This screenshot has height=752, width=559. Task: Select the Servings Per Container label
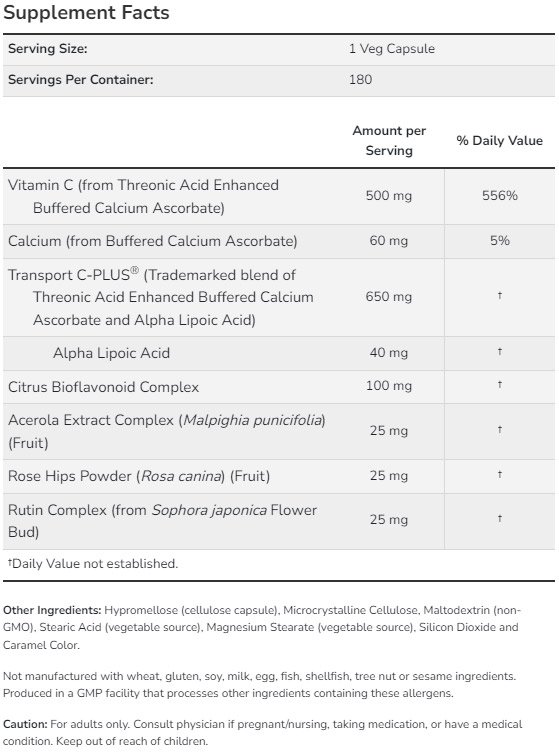coord(81,80)
